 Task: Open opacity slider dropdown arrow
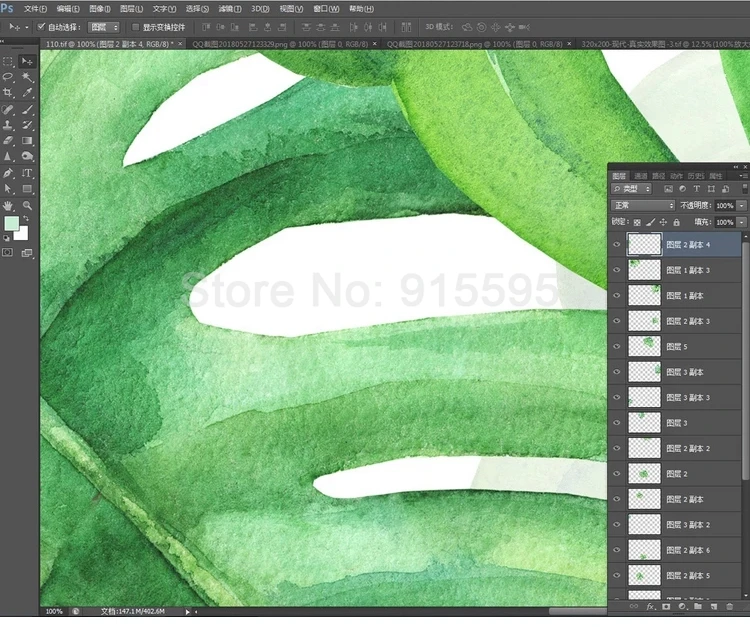click(x=741, y=206)
